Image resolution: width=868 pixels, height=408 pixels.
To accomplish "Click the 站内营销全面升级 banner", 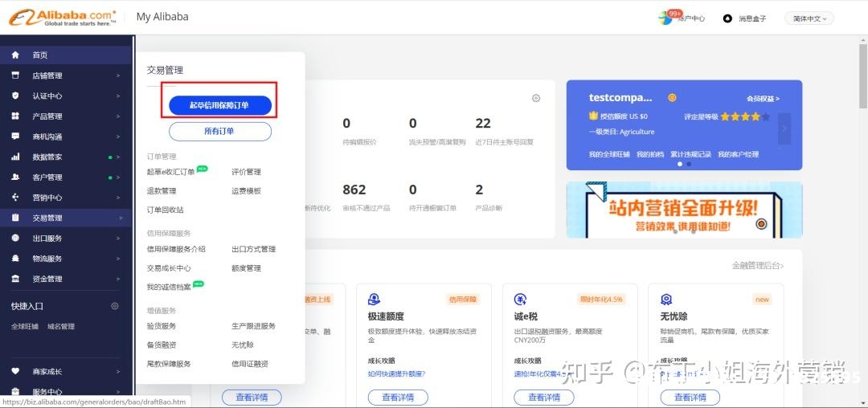I will [x=684, y=210].
